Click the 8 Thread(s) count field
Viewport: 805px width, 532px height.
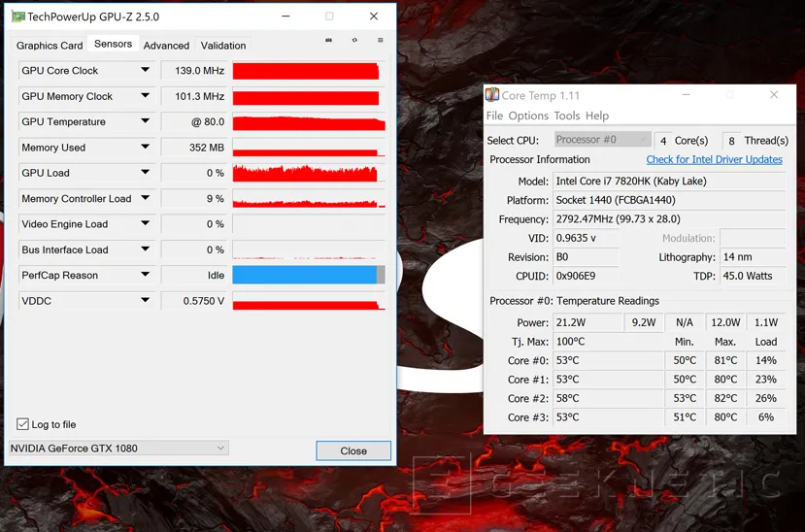click(x=731, y=141)
